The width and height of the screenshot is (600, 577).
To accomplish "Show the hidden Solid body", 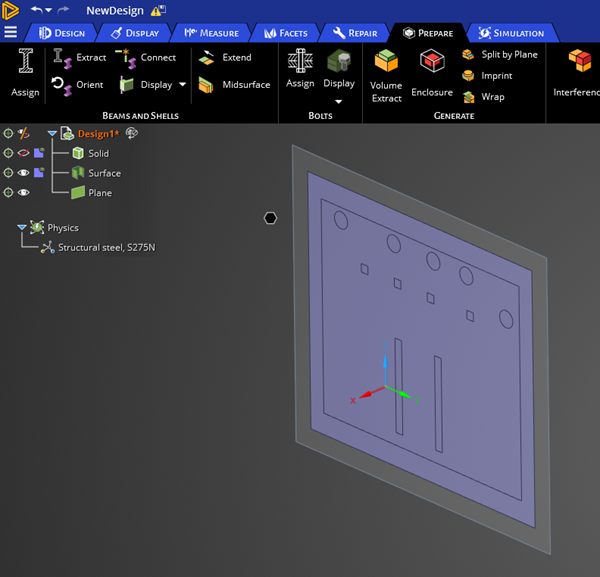I will point(23,153).
